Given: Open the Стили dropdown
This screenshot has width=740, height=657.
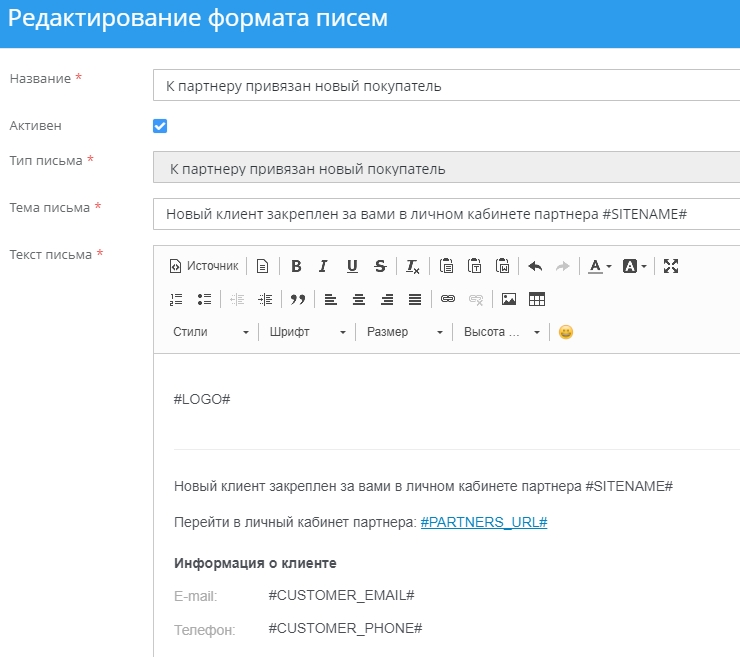Looking at the screenshot, I should click(210, 332).
